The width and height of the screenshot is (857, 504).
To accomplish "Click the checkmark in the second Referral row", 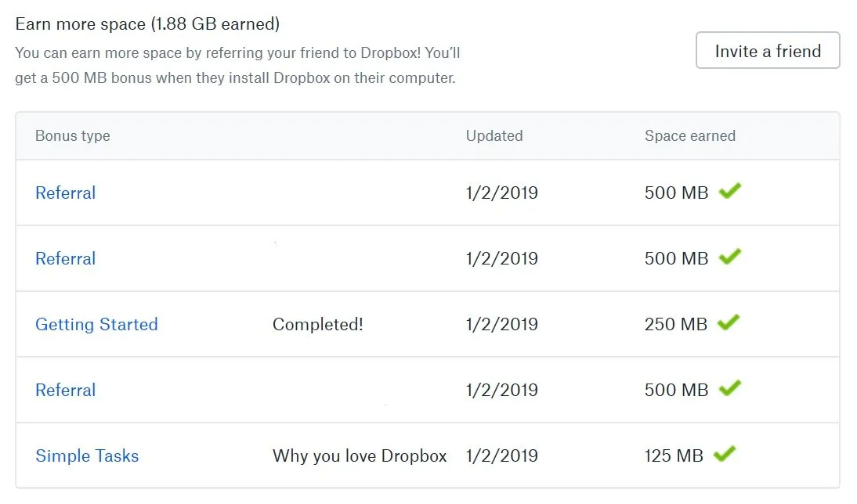I will 729,257.
